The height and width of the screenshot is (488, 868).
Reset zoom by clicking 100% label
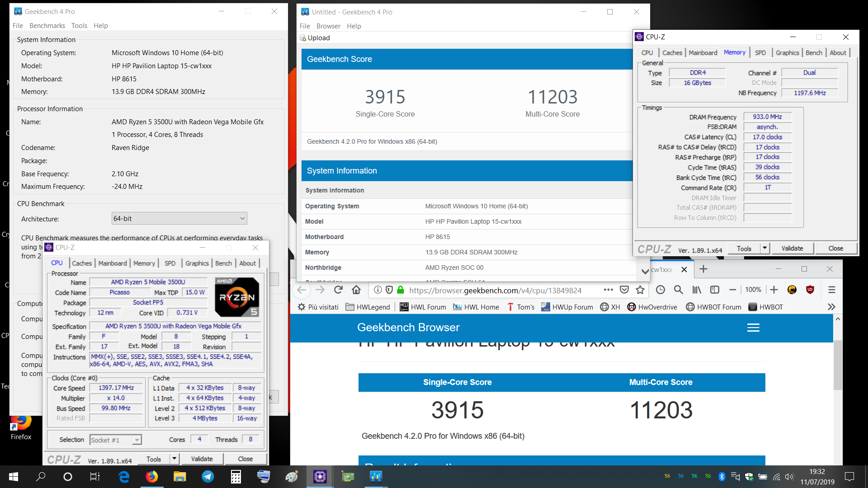coord(753,290)
